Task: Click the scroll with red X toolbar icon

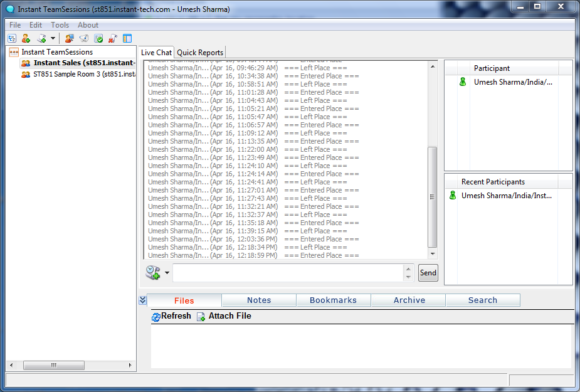Action: tap(113, 38)
